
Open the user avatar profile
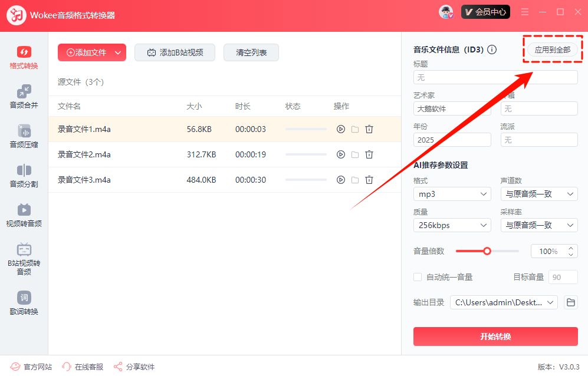pos(446,12)
